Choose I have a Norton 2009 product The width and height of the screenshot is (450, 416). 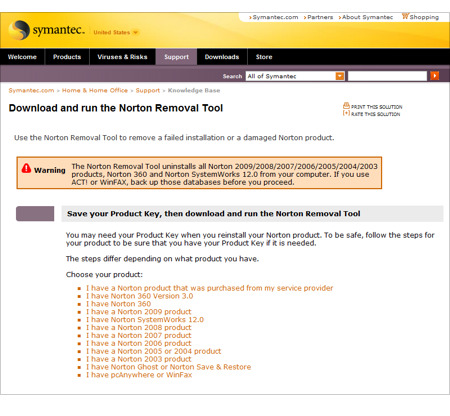pyautogui.click(x=139, y=312)
